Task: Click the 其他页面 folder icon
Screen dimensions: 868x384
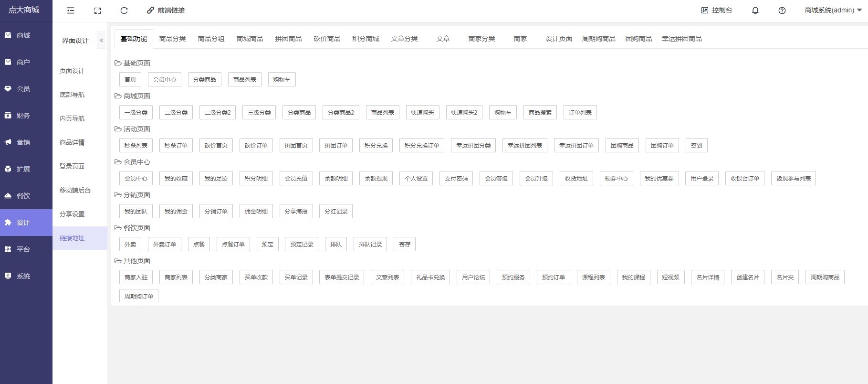Action: point(118,261)
